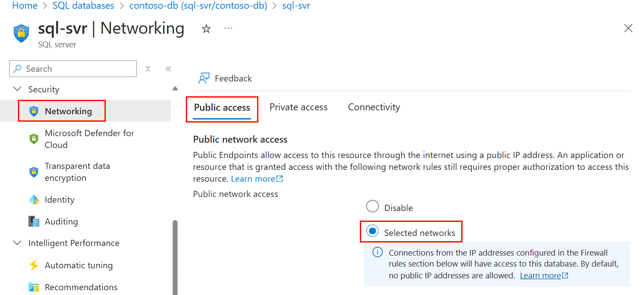Click the favorite star next to Networking title
Image resolution: width=644 pixels, height=295 pixels.
pos(205,28)
